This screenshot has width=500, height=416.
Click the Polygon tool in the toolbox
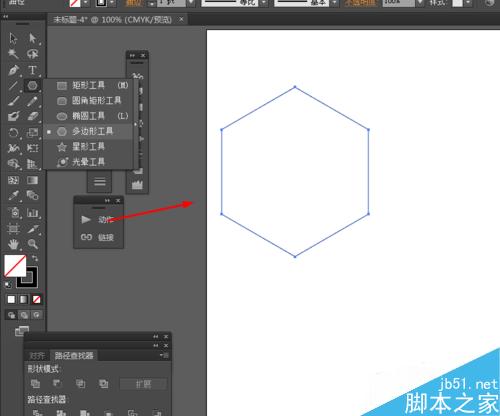tap(32, 86)
